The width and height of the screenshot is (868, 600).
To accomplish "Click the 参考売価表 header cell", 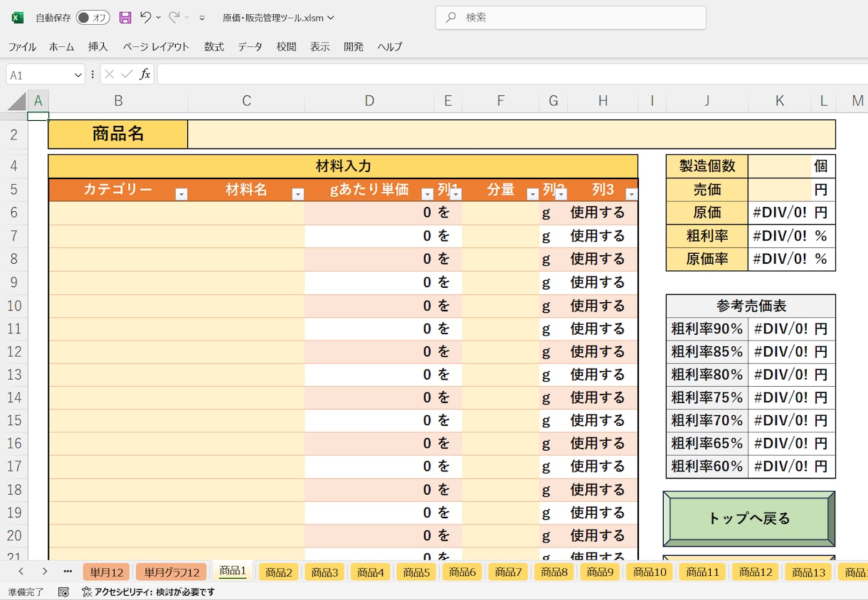I will tap(751, 306).
